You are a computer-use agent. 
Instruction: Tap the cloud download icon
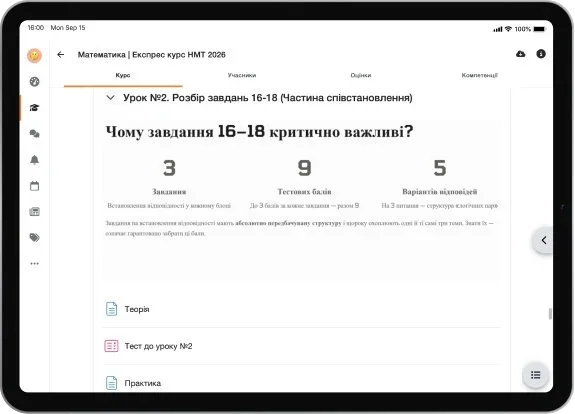520,54
